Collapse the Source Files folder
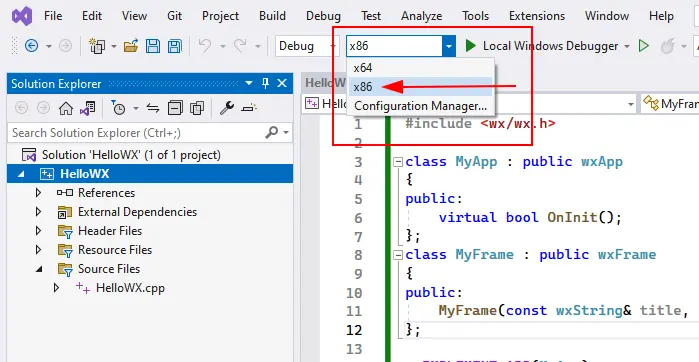Screen dimensions: 699x362 coord(39,269)
